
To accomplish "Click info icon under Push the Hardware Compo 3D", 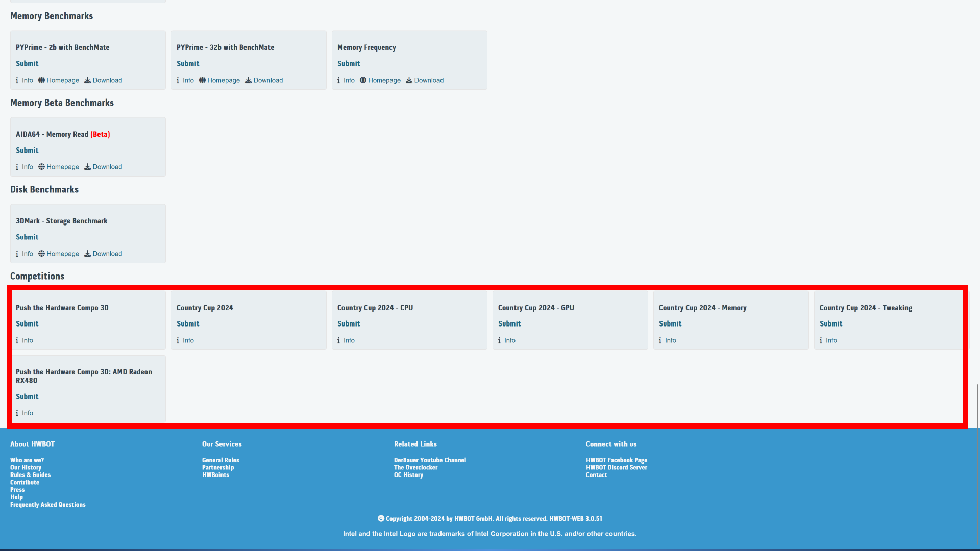I will (17, 340).
